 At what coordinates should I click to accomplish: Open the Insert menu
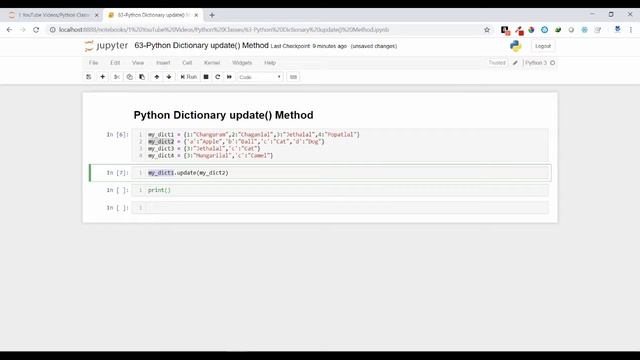[163, 63]
